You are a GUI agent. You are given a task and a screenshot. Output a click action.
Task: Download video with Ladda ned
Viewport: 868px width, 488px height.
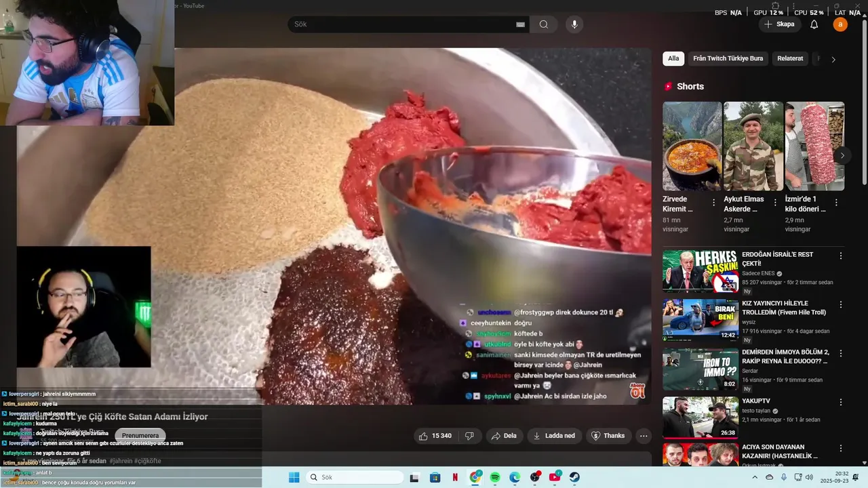tap(555, 436)
